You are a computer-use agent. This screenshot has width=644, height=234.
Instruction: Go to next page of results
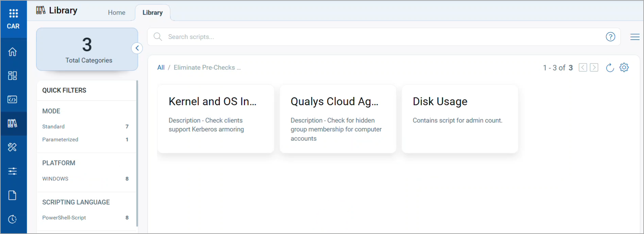(594, 67)
